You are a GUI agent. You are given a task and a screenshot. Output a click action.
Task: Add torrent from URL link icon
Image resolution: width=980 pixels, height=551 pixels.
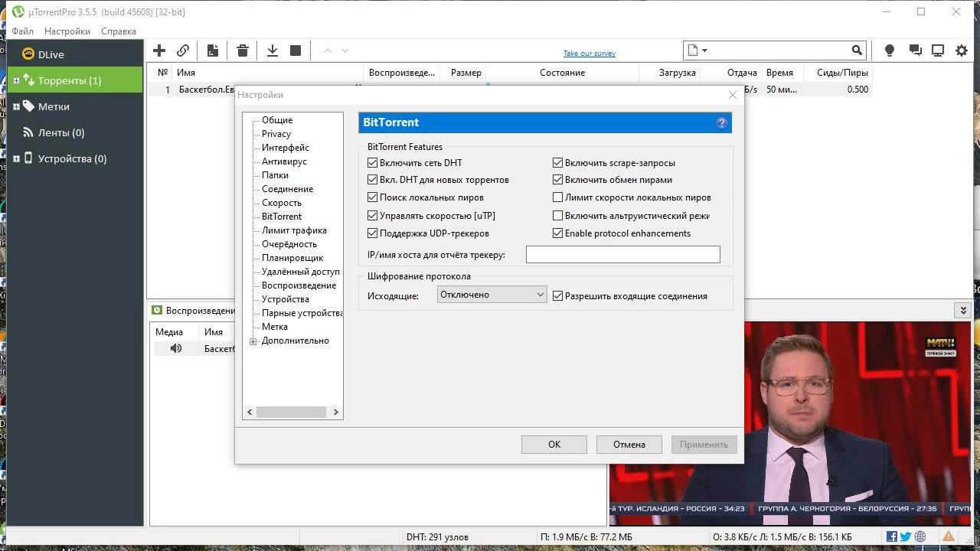pyautogui.click(x=183, y=51)
